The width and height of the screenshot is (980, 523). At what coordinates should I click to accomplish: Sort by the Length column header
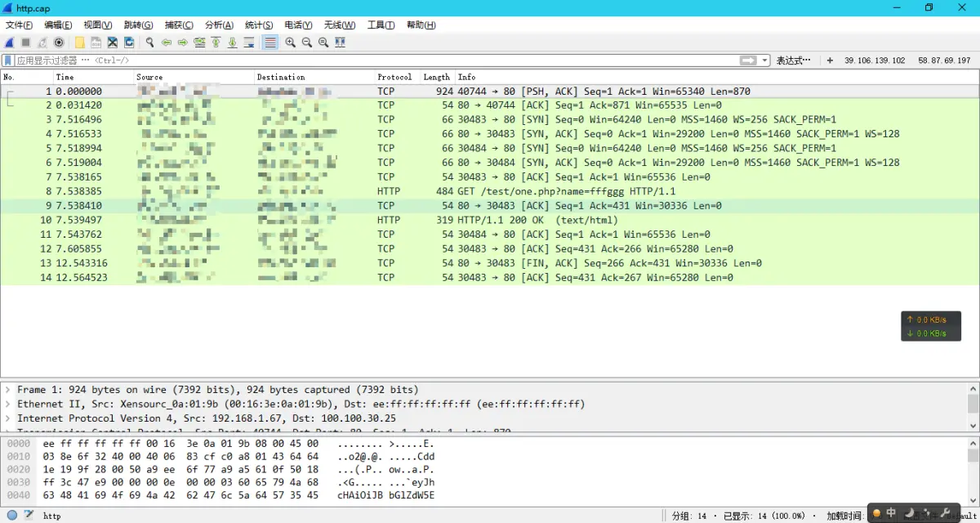(437, 77)
